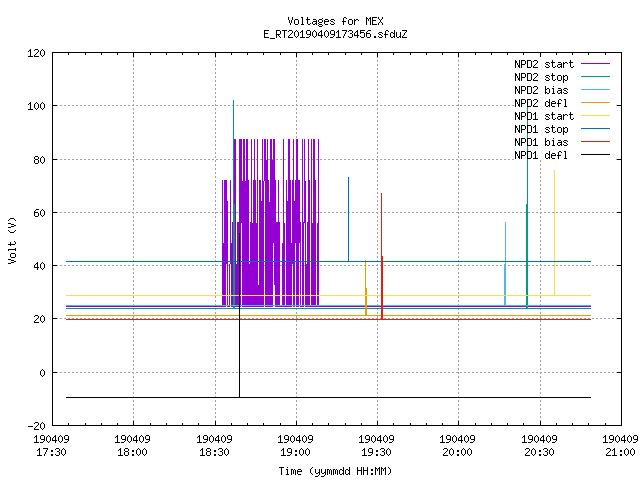The height and width of the screenshot is (480, 640).
Task: Click the chart title 'Voltages for MEX'
Action: coord(335,21)
